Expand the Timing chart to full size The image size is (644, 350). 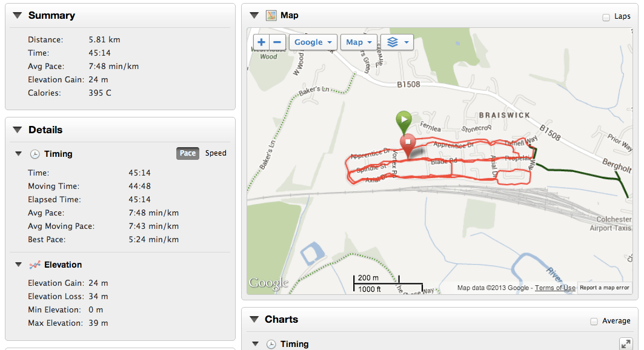626,344
